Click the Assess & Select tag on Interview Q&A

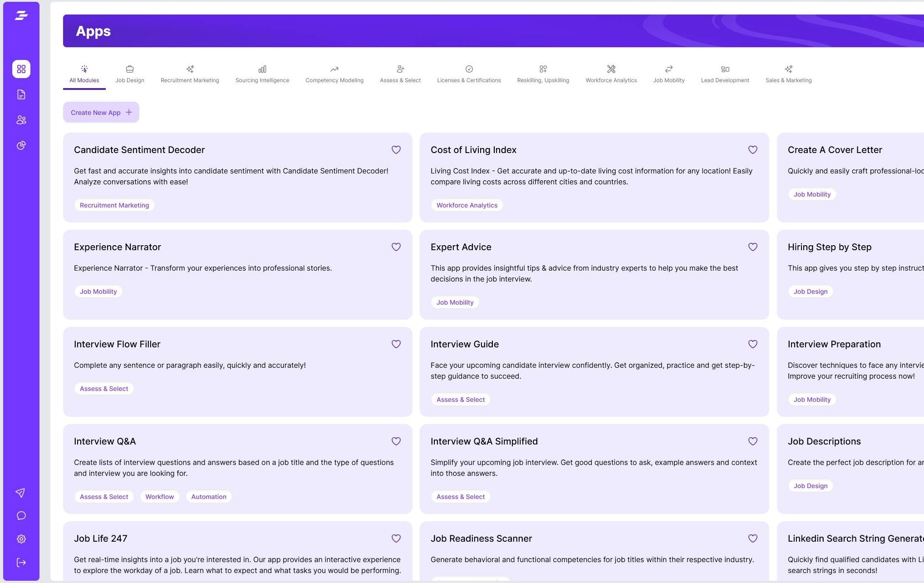point(103,496)
